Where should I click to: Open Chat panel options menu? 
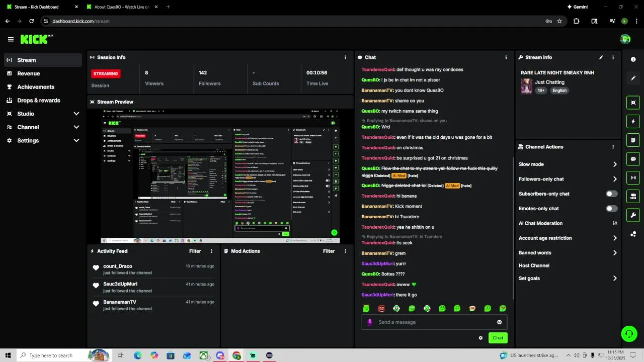506,57
